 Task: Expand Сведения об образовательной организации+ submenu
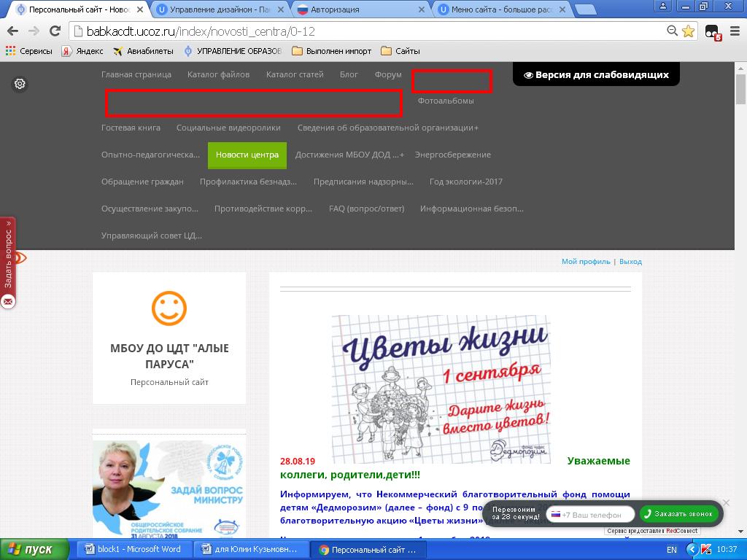coord(388,128)
